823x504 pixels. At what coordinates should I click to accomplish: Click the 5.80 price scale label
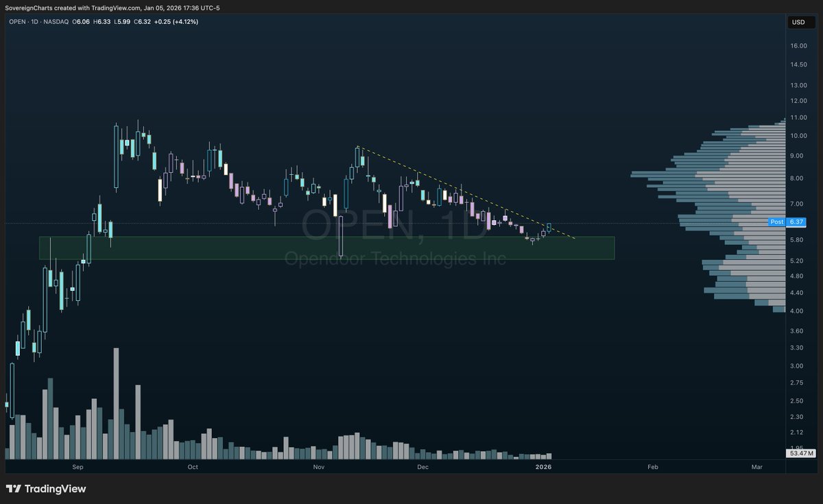798,240
